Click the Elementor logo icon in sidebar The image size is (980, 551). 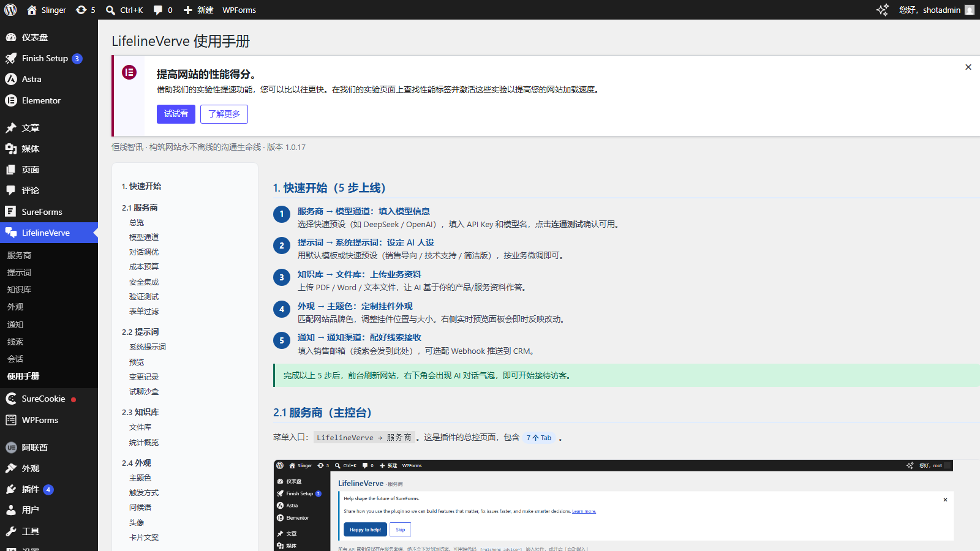coord(11,100)
